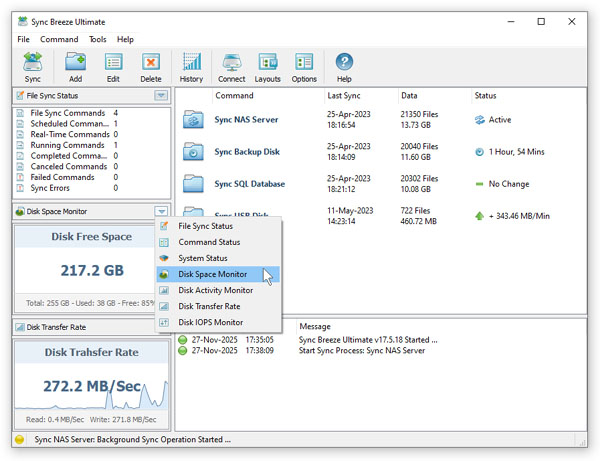Click the 272.2 MB/Sec transfer rate graph
Viewport: 600px width, 461px height.
[x=92, y=386]
